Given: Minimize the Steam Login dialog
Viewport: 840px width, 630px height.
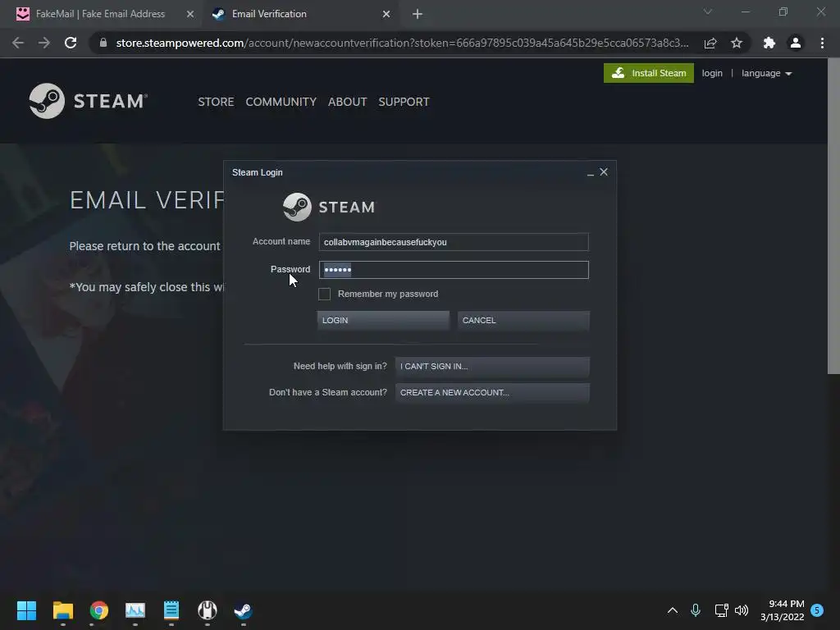Looking at the screenshot, I should pos(591,172).
